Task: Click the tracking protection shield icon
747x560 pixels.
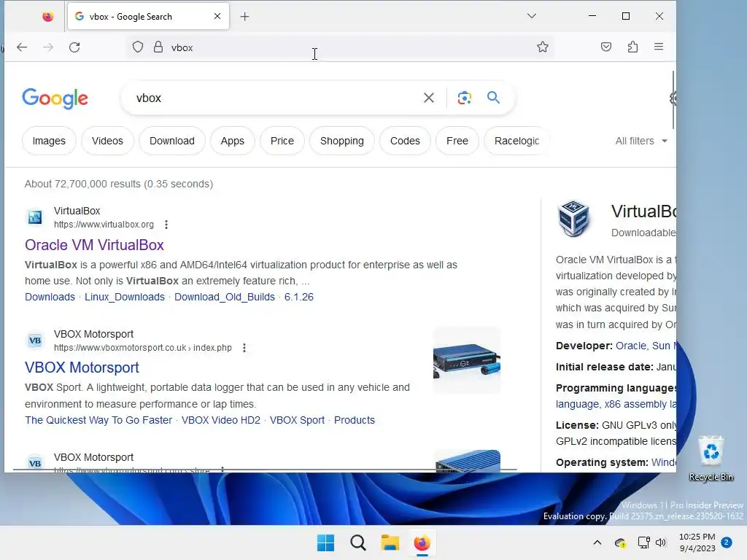Action: (x=138, y=47)
